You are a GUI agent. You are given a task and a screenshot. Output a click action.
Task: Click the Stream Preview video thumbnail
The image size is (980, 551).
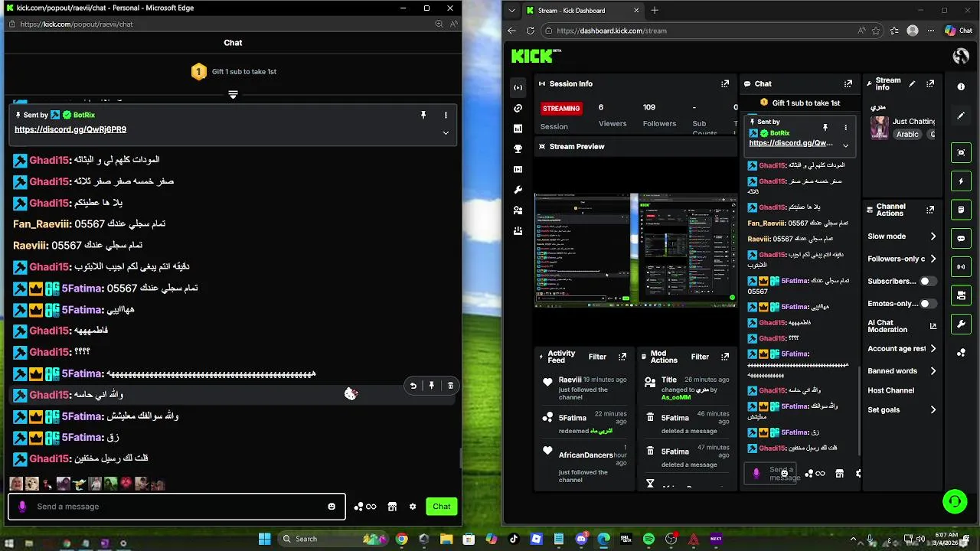tap(635, 249)
